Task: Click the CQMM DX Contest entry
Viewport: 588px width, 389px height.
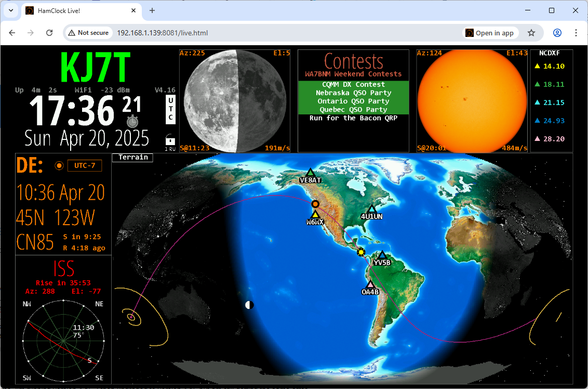Action: tap(353, 84)
